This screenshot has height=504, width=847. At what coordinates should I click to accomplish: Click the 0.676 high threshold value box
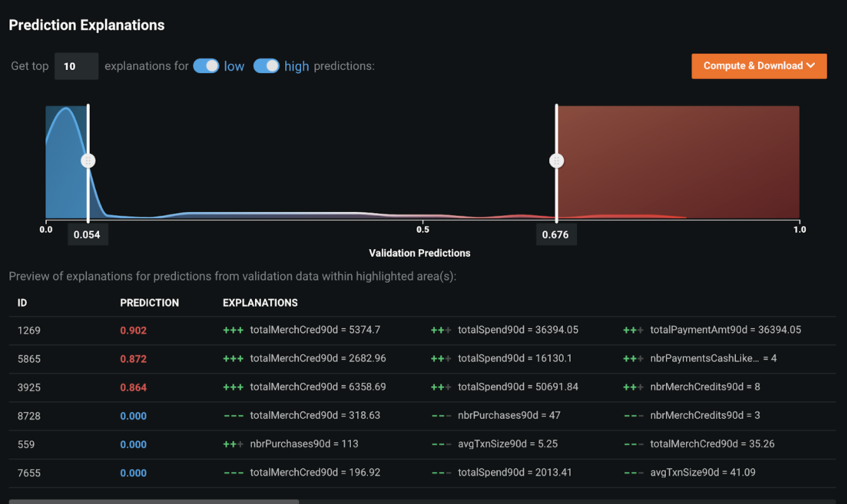coord(556,235)
